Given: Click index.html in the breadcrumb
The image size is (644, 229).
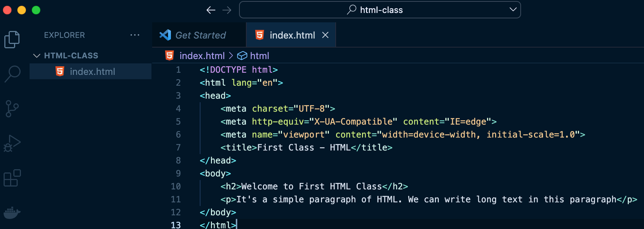Looking at the screenshot, I should tap(202, 55).
